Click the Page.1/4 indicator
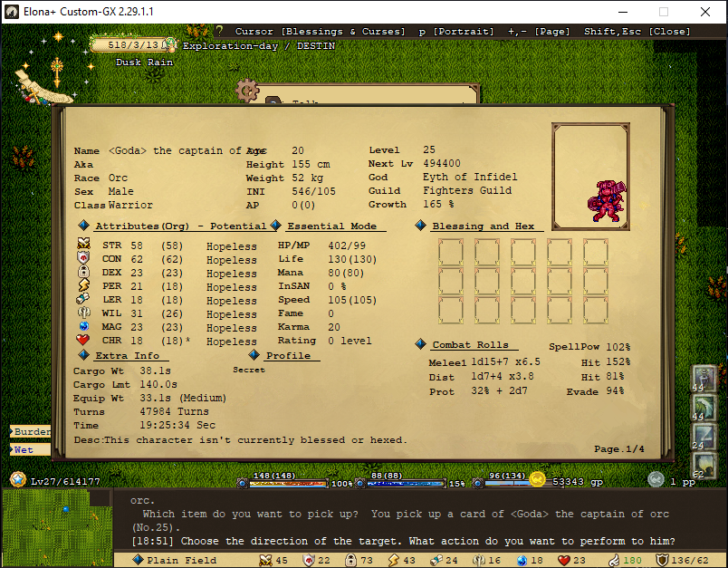Screen dimensions: 728x568 (x=619, y=448)
